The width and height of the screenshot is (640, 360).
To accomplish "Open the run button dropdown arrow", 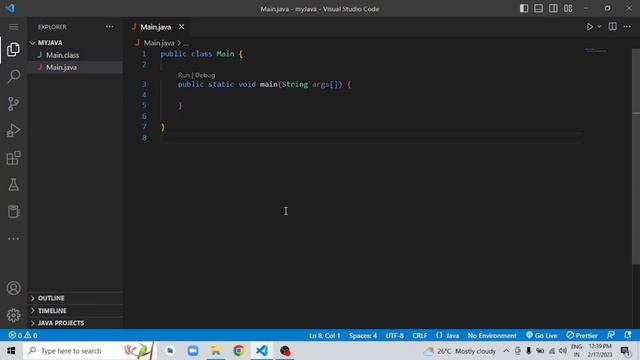I will (599, 27).
